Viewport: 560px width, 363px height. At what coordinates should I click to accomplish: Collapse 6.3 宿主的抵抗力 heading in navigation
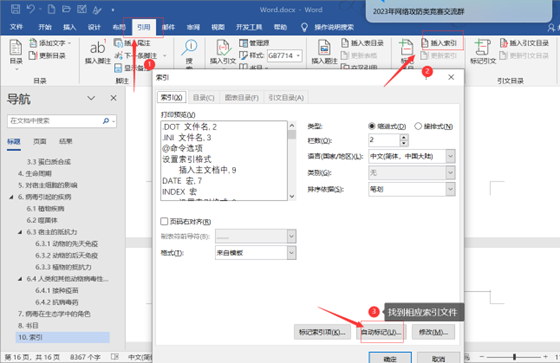click(x=20, y=232)
